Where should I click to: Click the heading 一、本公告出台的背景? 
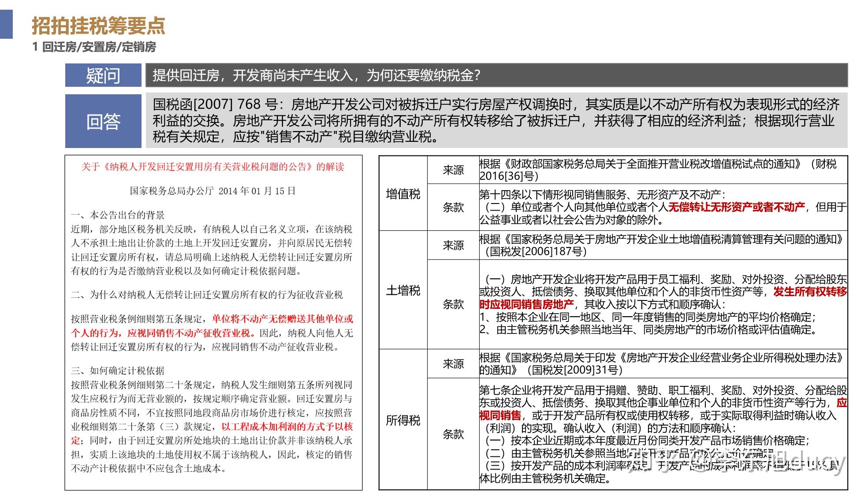118,215
